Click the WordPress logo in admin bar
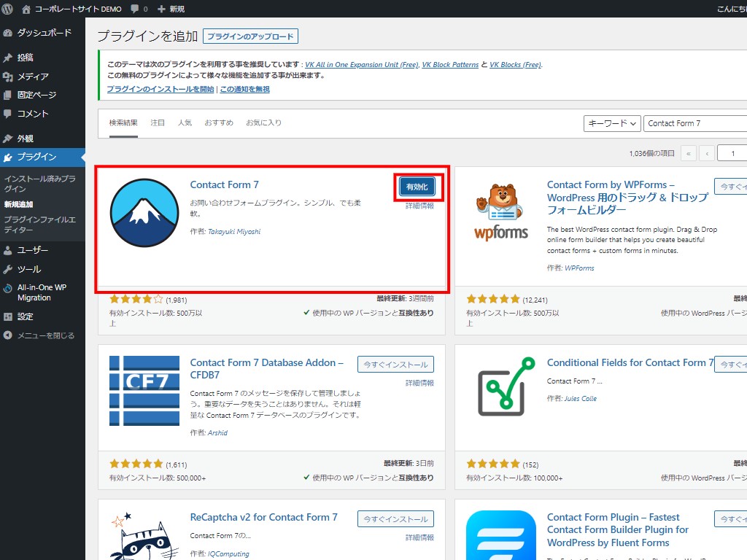Image resolution: width=747 pixels, height=560 pixels. click(9, 9)
